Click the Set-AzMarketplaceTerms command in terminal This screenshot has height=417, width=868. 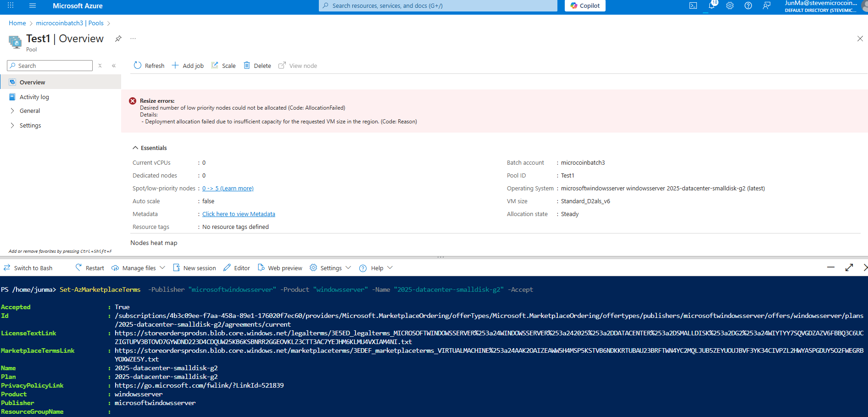pyautogui.click(x=100, y=289)
